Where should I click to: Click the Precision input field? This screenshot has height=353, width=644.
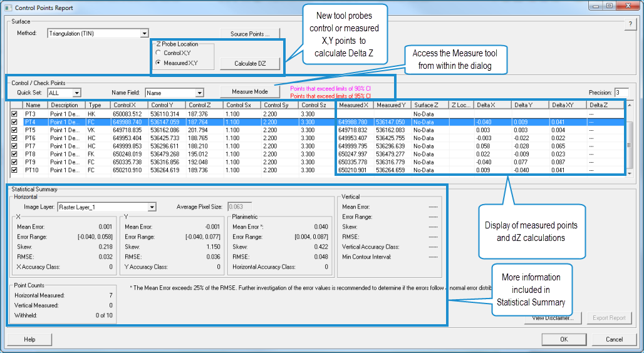pos(621,93)
